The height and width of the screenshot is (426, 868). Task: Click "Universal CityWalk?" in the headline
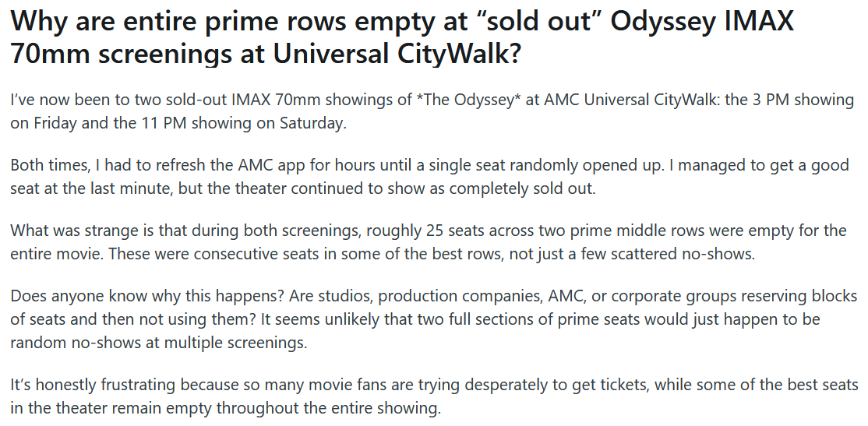(x=397, y=53)
